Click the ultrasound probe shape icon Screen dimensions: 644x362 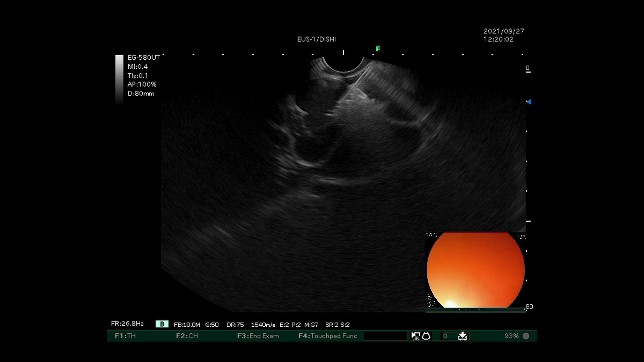426,336
